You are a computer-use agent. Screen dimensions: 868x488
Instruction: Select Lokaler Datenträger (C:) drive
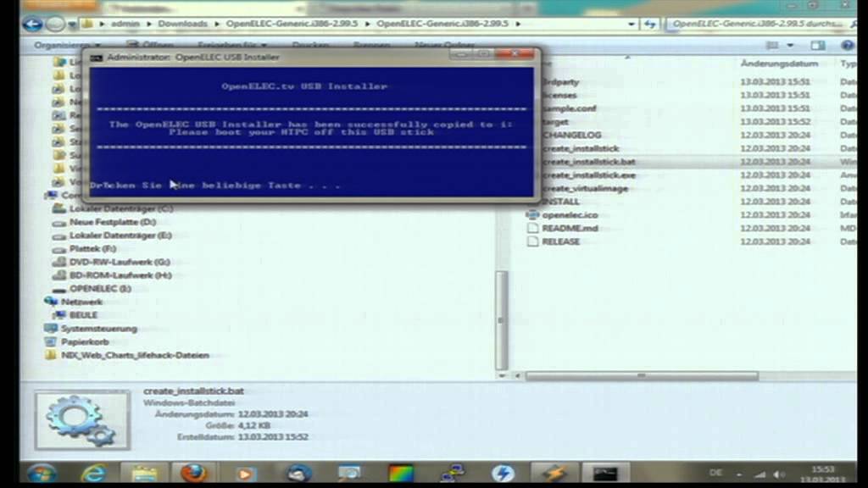(121, 208)
